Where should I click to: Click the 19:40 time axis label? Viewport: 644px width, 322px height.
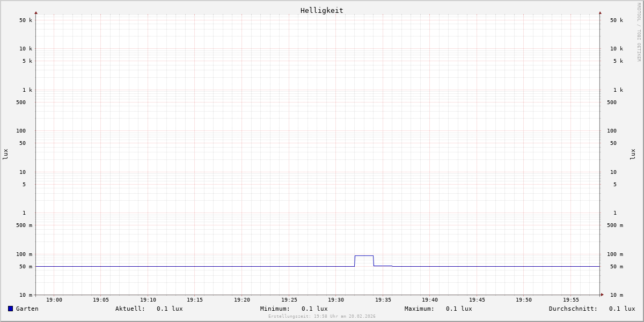pos(430,300)
